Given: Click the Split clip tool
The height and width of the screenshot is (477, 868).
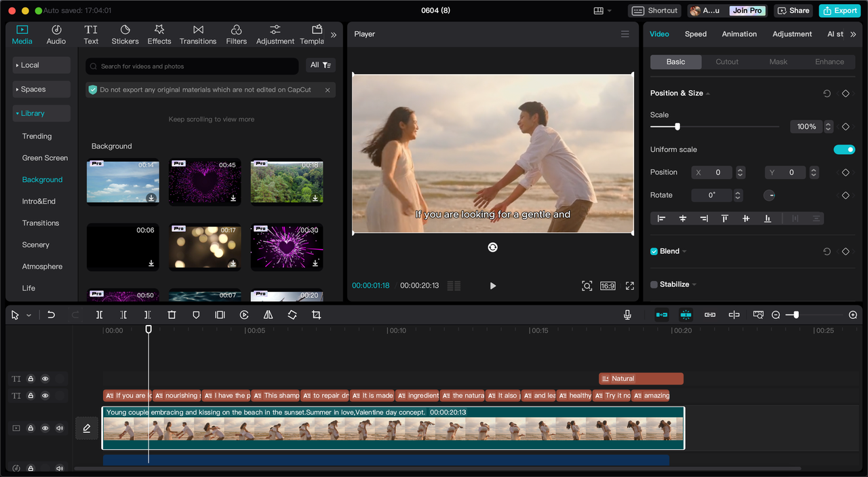Looking at the screenshot, I should pyautogui.click(x=99, y=315).
